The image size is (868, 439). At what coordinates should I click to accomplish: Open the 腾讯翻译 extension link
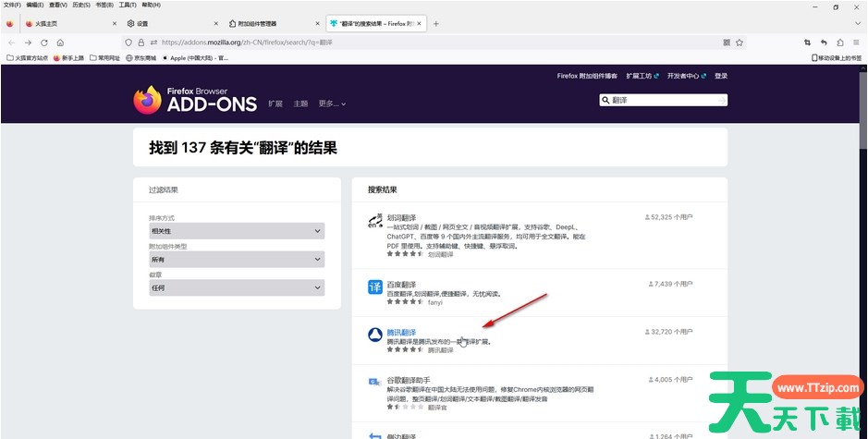[x=401, y=332]
